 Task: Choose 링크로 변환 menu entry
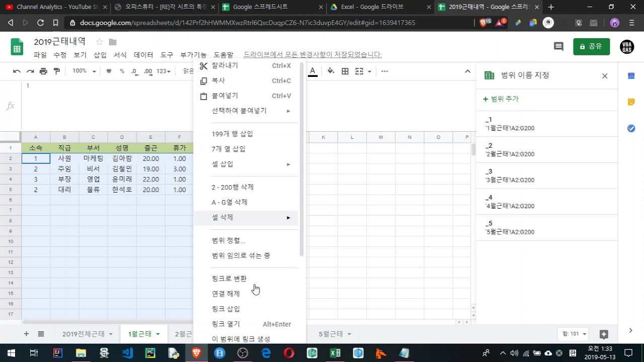pyautogui.click(x=246, y=279)
